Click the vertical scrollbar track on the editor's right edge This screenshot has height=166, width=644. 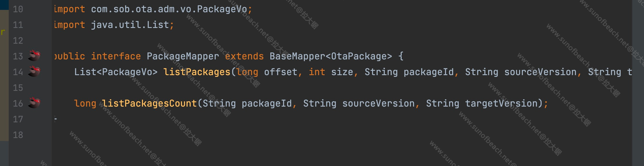pos(638,83)
